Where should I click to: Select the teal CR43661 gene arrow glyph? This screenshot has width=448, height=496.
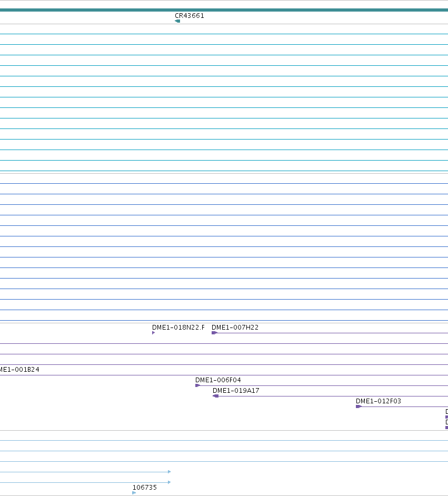[x=177, y=21]
